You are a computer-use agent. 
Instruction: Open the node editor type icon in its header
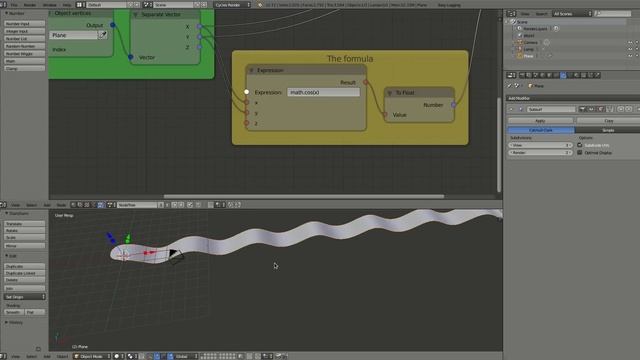(3, 204)
